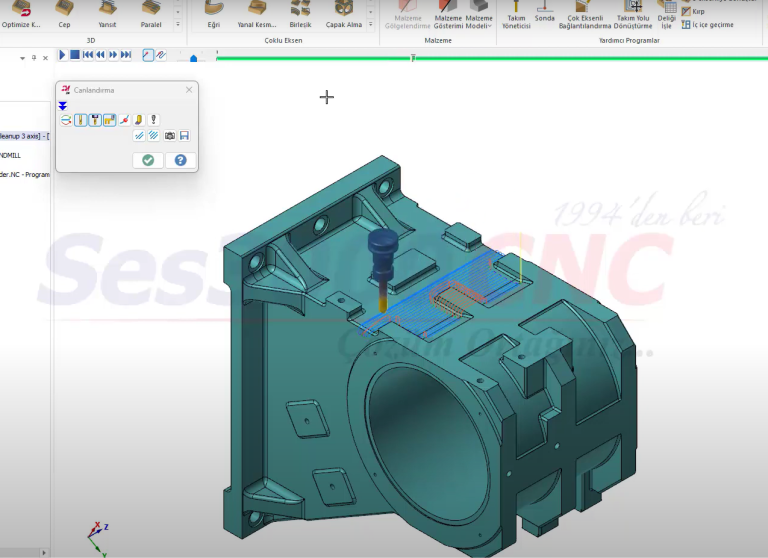Close the toolpaths manager panel
768x558 pixels.
(46, 58)
